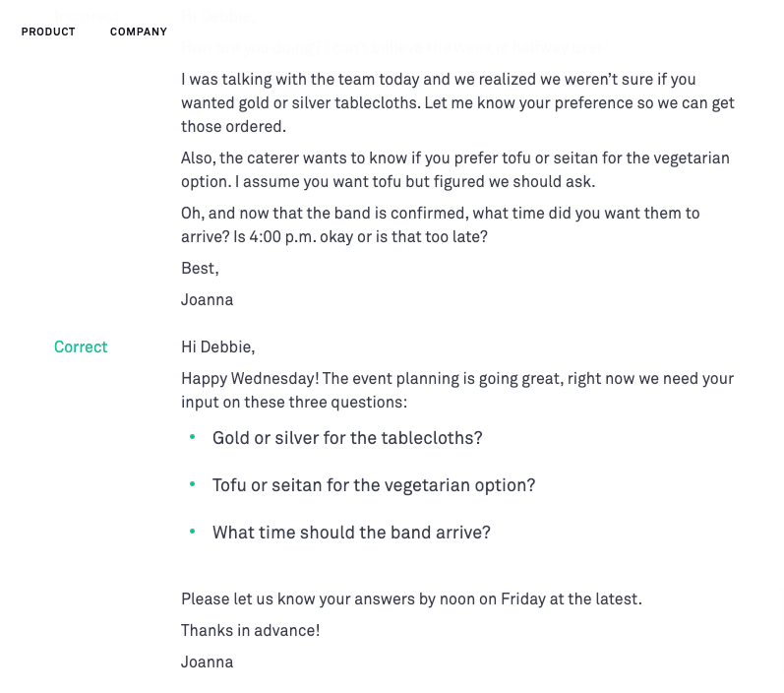The image size is (784, 693).
Task: Click the Best, closing line
Action: (x=200, y=268)
